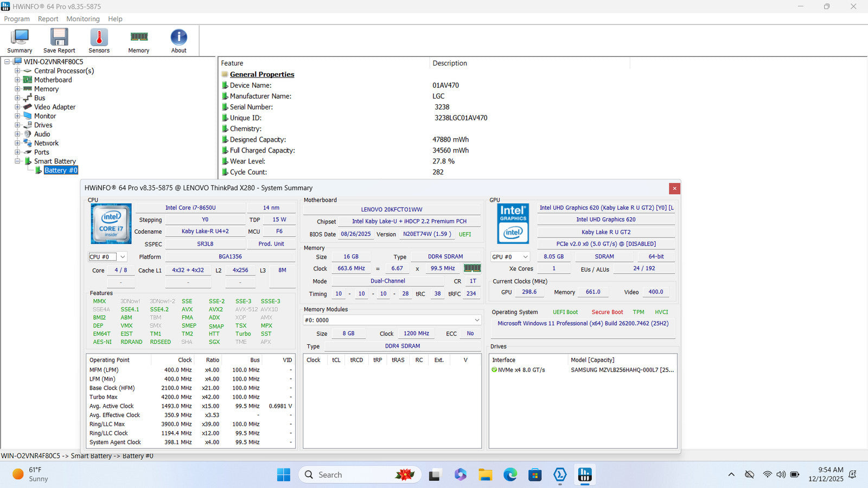Expand the Central Processor(s) tree node
The height and width of the screenshot is (488, 868).
(x=17, y=71)
